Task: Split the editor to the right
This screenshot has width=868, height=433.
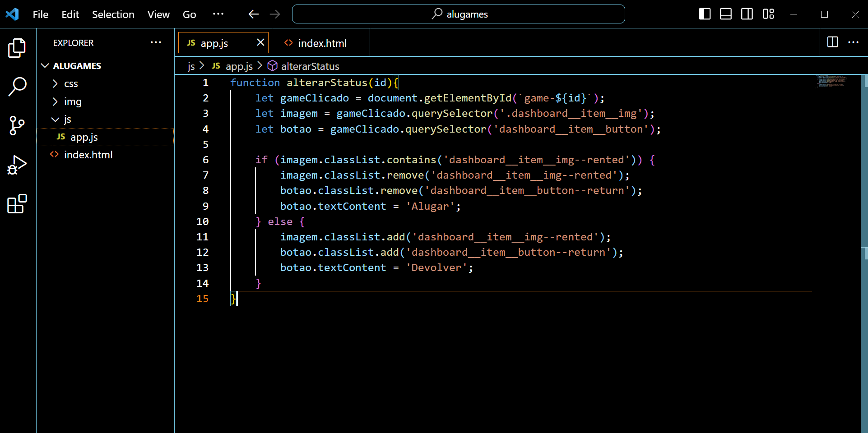Action: 833,42
